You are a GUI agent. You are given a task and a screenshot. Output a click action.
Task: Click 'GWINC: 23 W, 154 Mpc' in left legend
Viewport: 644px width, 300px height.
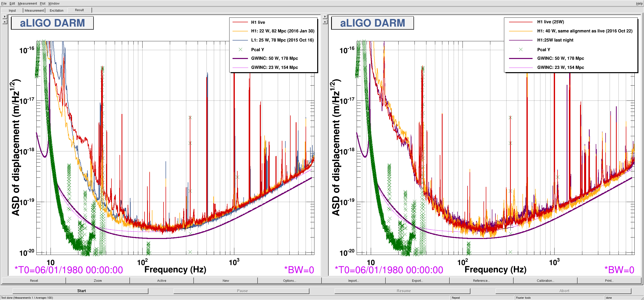[274, 67]
